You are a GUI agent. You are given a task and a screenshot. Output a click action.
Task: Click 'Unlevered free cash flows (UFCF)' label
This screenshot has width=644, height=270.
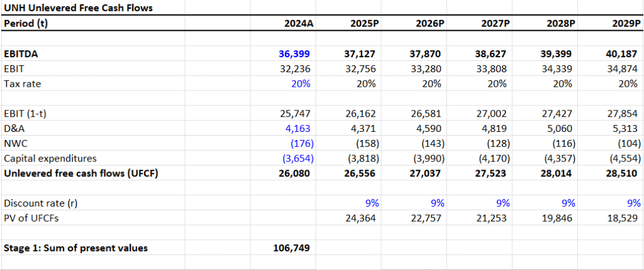[81, 173]
